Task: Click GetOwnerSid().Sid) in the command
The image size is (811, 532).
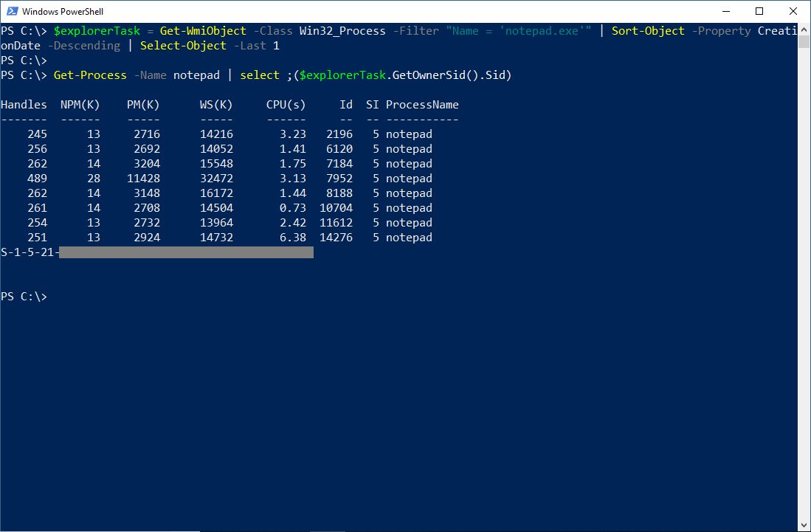Action: (452, 75)
